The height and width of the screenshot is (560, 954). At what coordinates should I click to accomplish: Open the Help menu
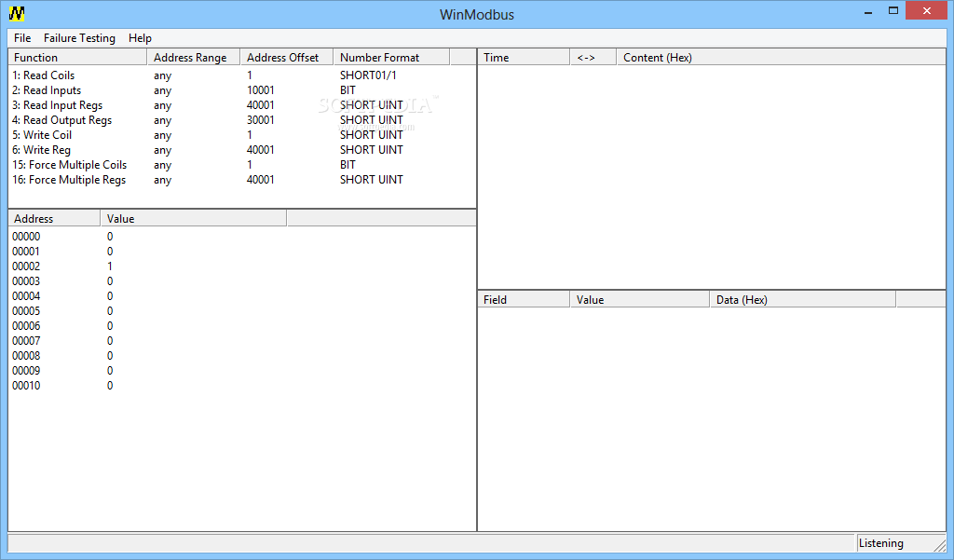pyautogui.click(x=140, y=38)
